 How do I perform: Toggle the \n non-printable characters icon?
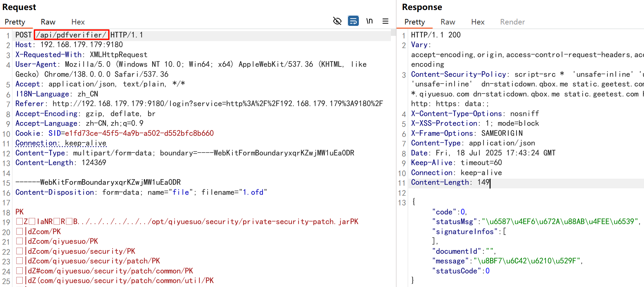369,21
